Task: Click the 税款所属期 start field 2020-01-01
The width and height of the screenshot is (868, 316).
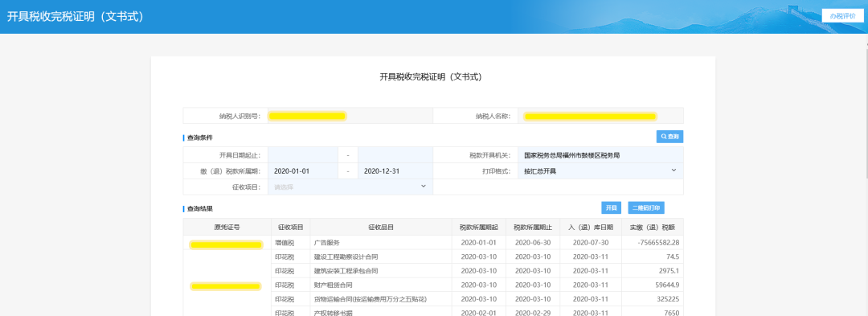Action: (x=303, y=171)
